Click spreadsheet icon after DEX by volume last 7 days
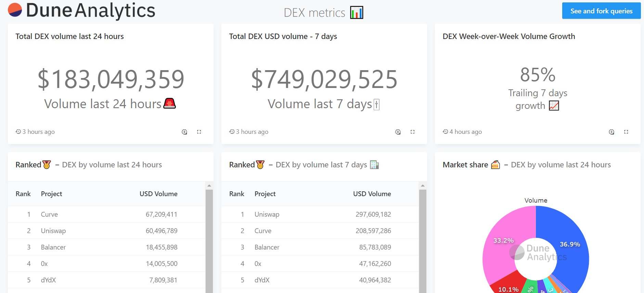This screenshot has height=293, width=644. (374, 165)
